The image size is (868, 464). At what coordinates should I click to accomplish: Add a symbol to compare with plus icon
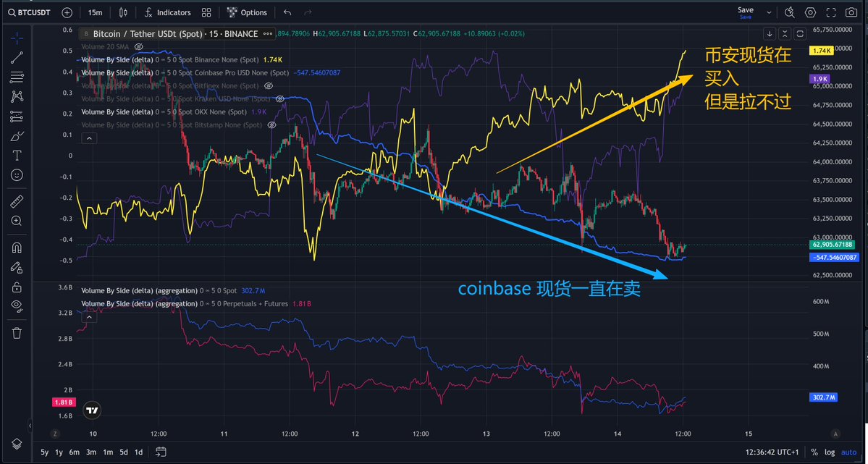(x=67, y=12)
